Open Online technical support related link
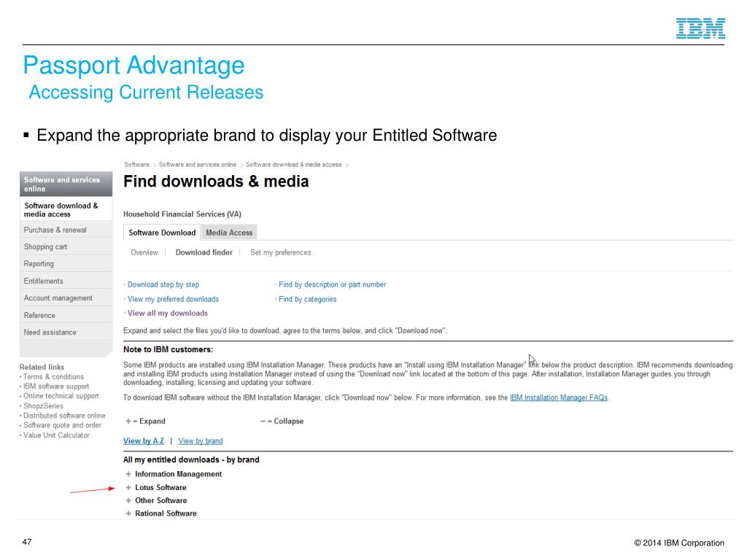 (x=61, y=396)
